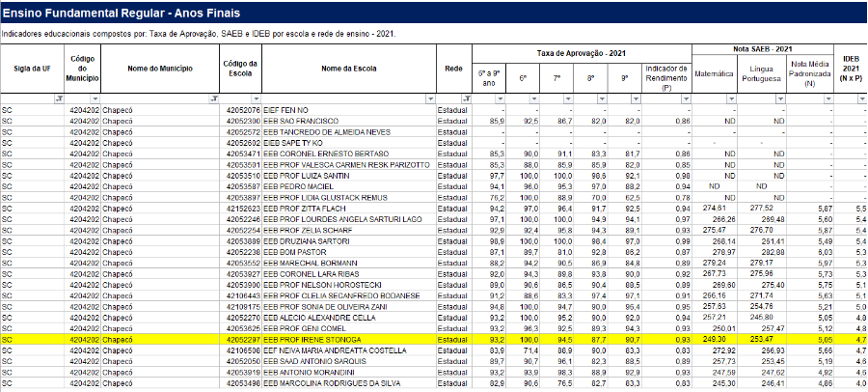Select highlighted cell 'EEB PROF IRENE STONOGA'

349,339
